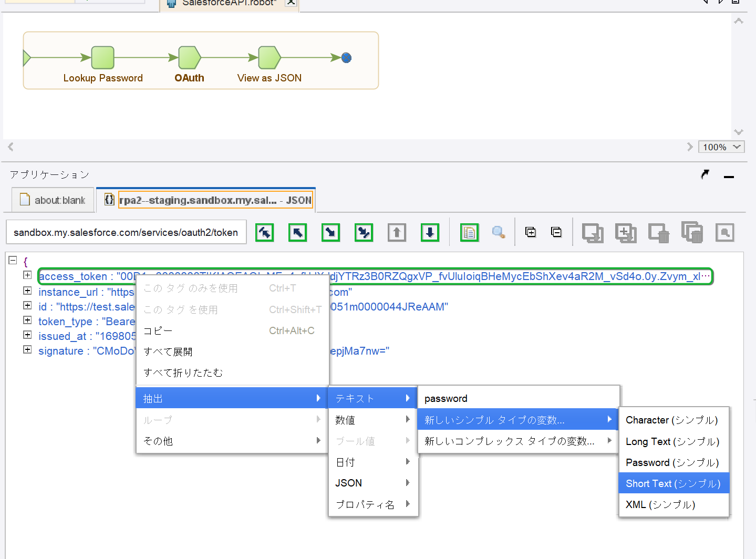Screen dimensions: 756x559
Task: Click the document view toolbar icon
Action: click(x=469, y=232)
